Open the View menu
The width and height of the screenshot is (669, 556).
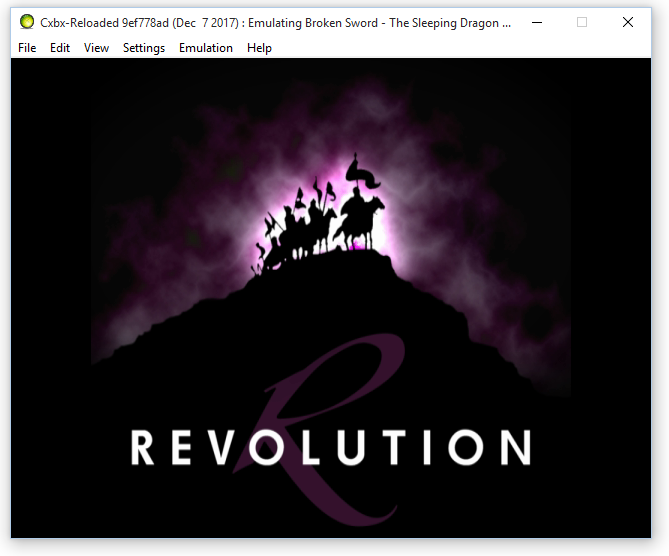[96, 48]
